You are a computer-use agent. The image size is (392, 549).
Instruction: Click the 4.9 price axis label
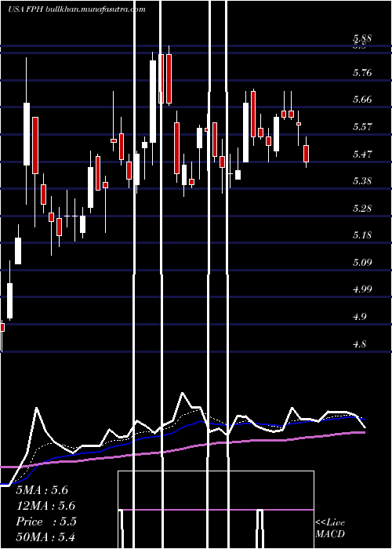click(x=360, y=317)
